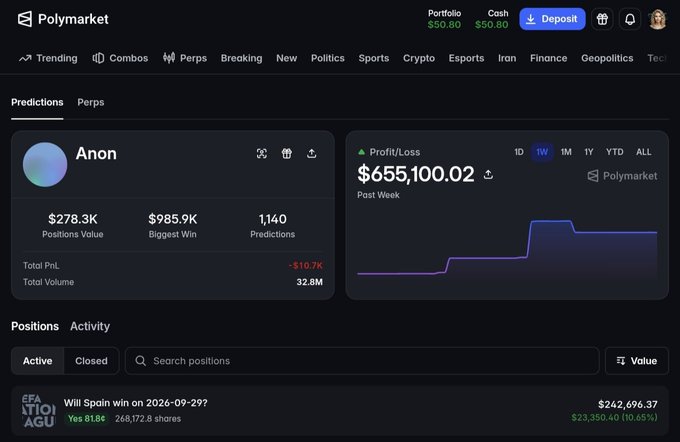
Task: Open the Perps category in top navigation
Action: click(185, 58)
